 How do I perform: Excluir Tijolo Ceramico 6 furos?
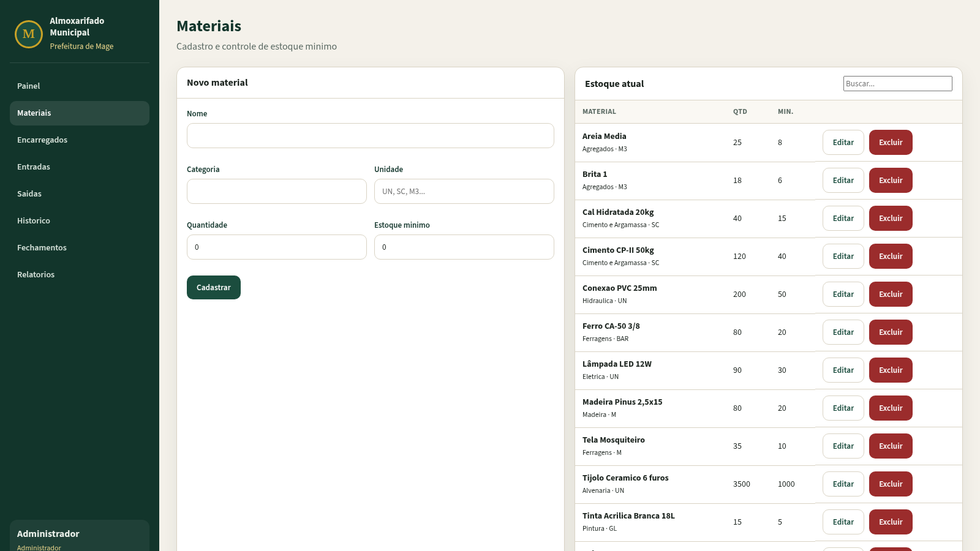coord(891,484)
